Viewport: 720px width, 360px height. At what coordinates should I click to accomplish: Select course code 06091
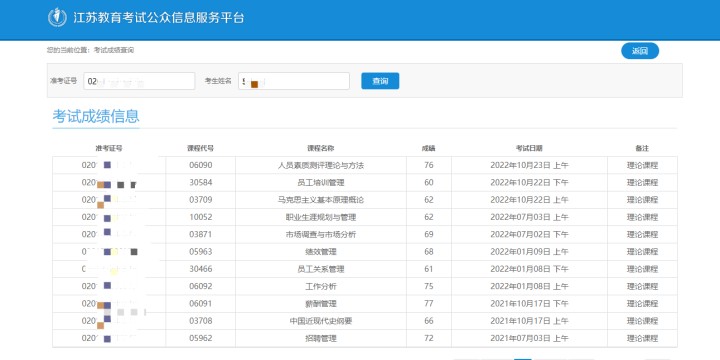201,304
